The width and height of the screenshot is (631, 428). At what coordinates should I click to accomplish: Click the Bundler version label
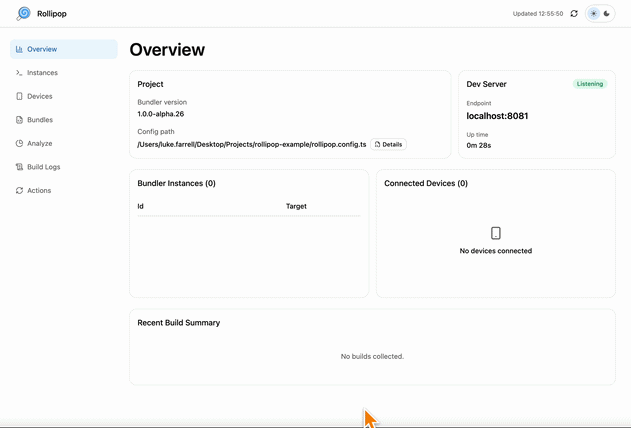point(162,102)
